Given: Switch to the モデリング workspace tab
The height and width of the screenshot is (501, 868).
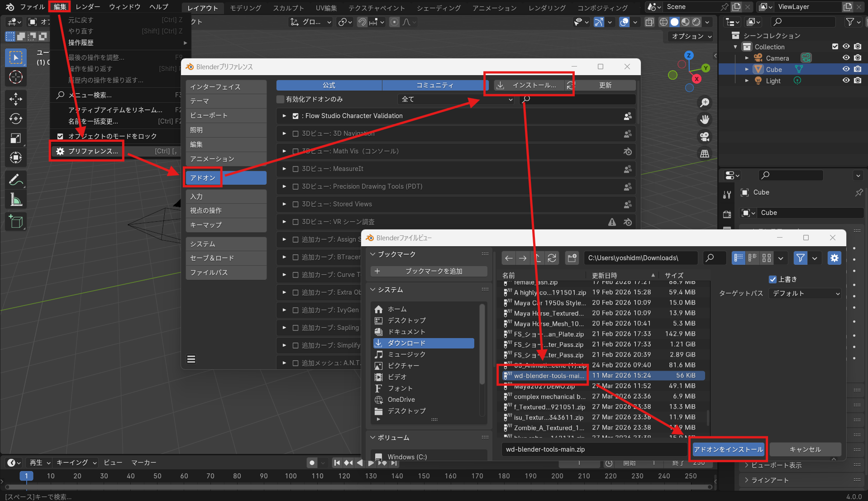Looking at the screenshot, I should [x=245, y=8].
